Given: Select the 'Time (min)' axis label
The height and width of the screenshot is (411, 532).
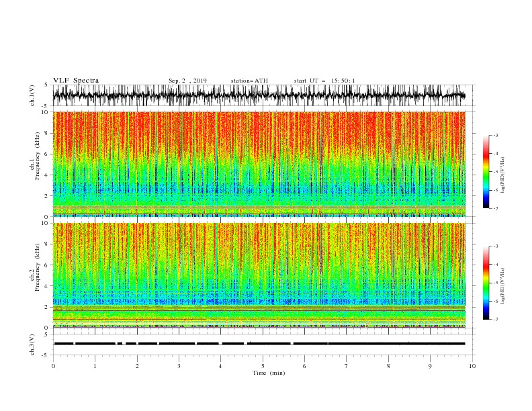Looking at the screenshot, I should point(269,373).
